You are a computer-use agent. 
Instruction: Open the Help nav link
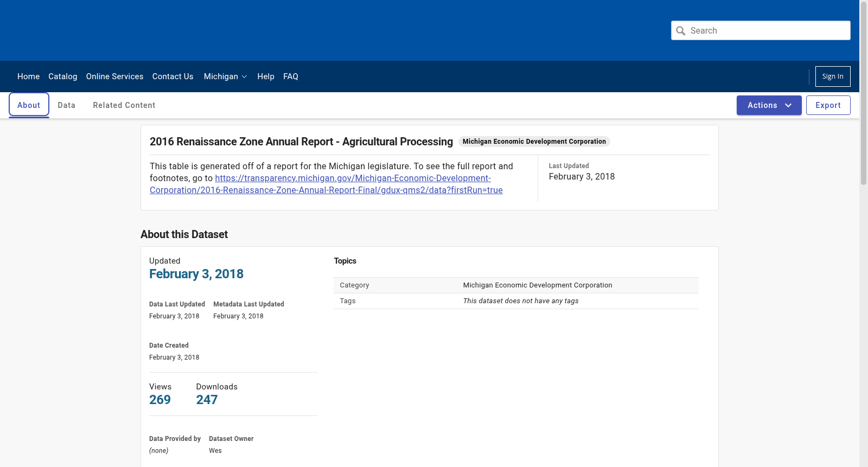coord(266,76)
